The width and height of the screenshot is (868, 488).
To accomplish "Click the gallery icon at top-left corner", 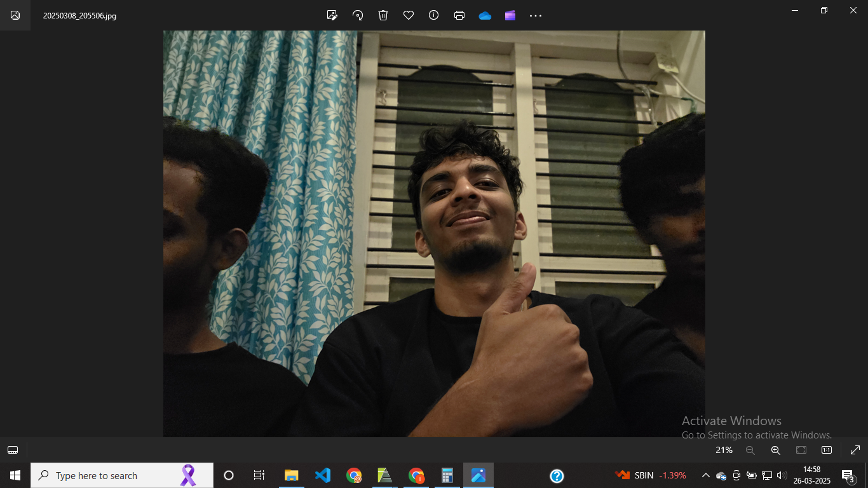I will (x=15, y=15).
